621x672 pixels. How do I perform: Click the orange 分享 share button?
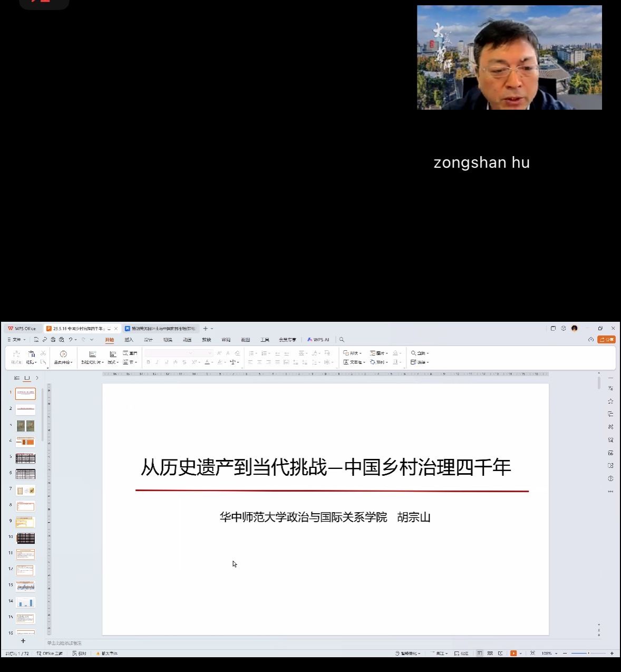click(x=606, y=340)
